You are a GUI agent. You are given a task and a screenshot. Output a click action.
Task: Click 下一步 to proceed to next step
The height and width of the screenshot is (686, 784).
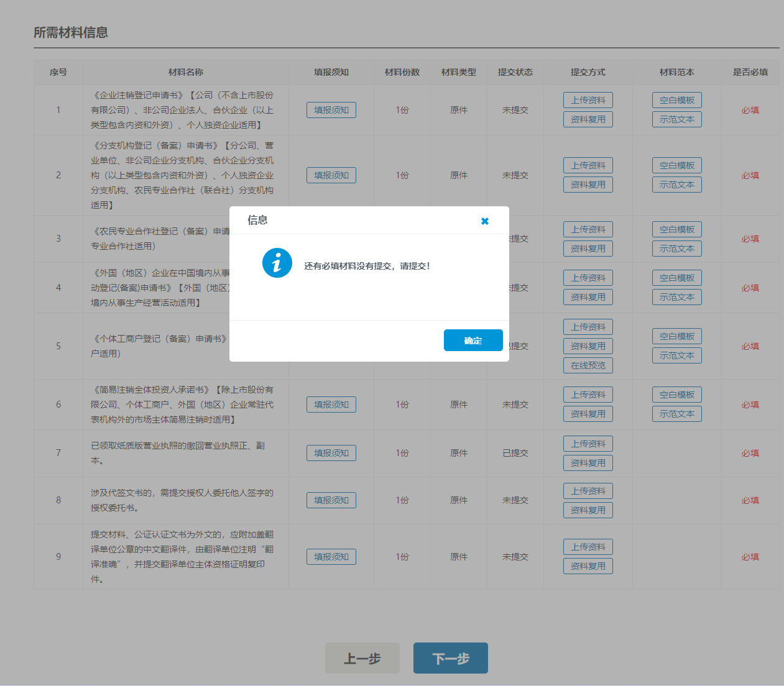[451, 658]
